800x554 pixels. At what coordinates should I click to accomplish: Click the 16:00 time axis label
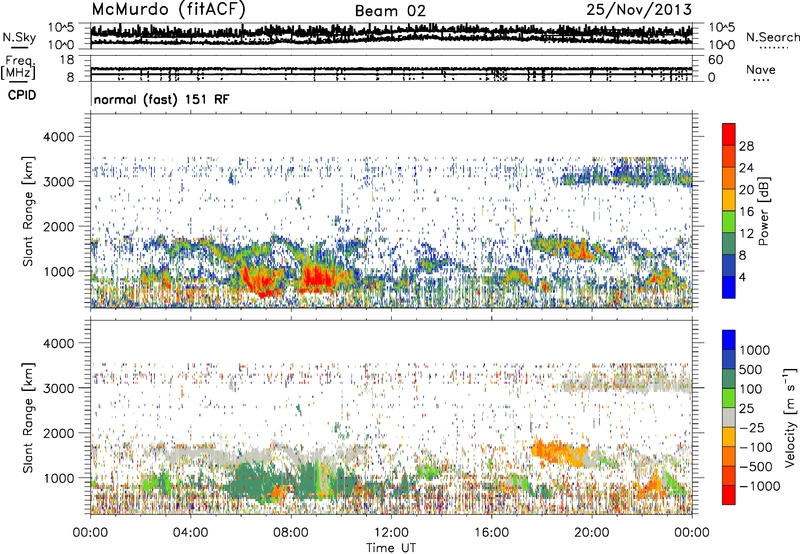click(x=491, y=533)
